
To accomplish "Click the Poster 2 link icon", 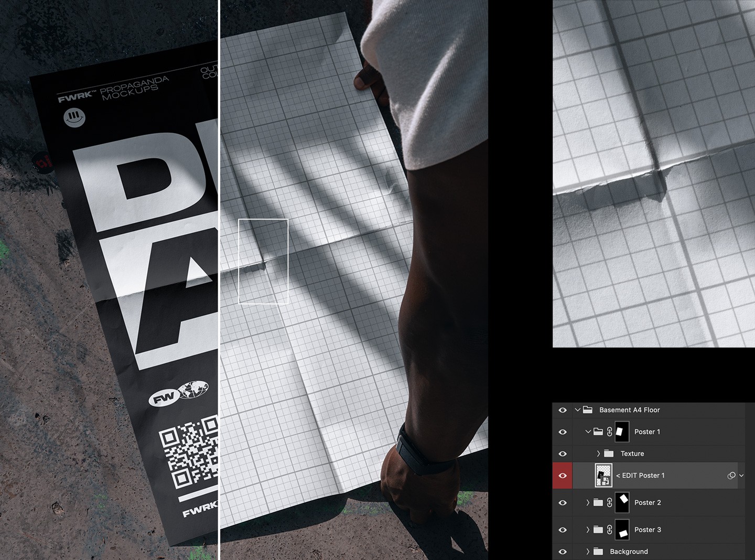I will 609,503.
